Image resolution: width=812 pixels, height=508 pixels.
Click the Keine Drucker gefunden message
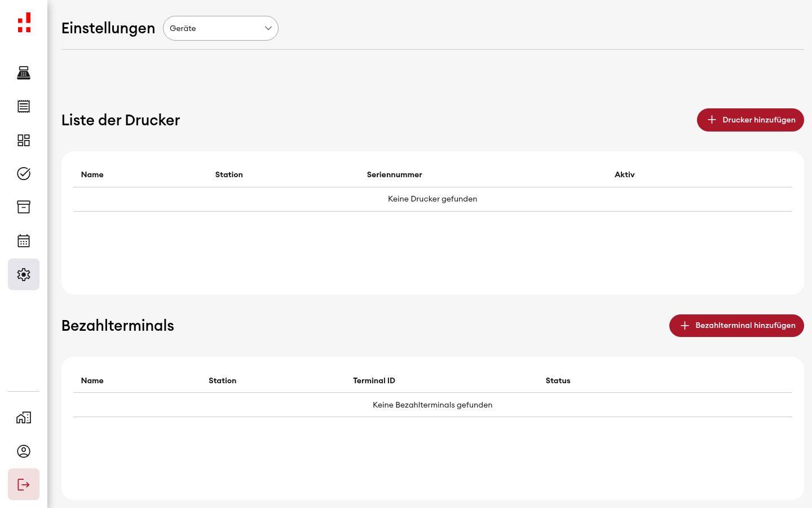(433, 199)
